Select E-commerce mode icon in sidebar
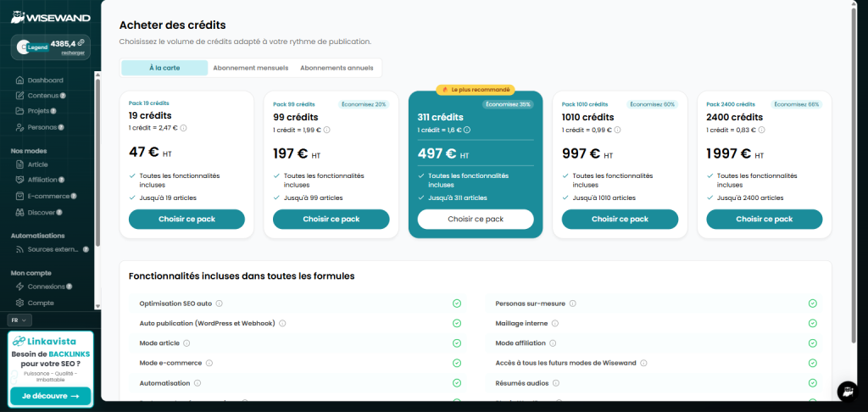This screenshot has height=412, width=868. pyautogui.click(x=20, y=196)
